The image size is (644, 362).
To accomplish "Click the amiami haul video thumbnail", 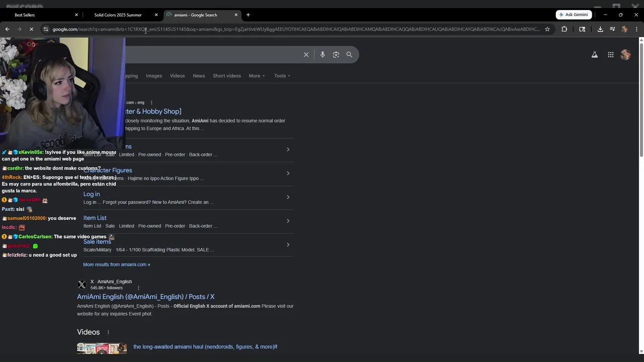I will (102, 348).
